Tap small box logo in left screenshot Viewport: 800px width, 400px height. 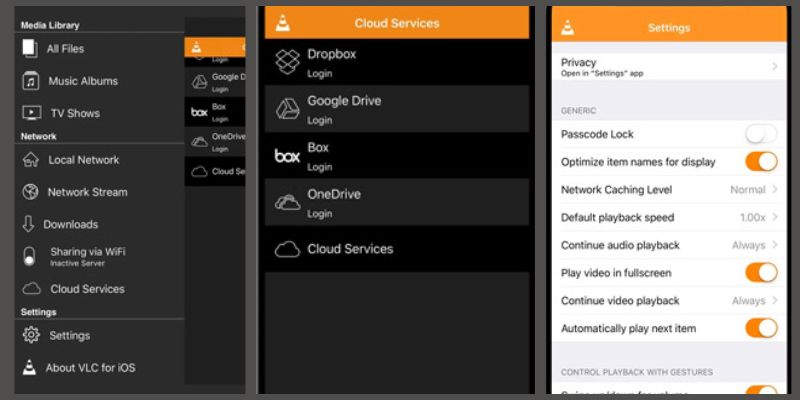coord(199,112)
